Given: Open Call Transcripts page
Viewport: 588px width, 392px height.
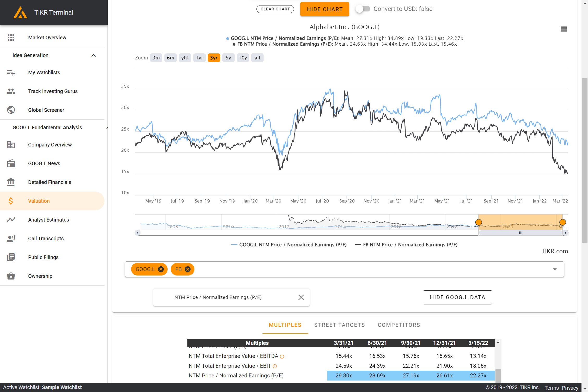Looking at the screenshot, I should (x=46, y=238).
